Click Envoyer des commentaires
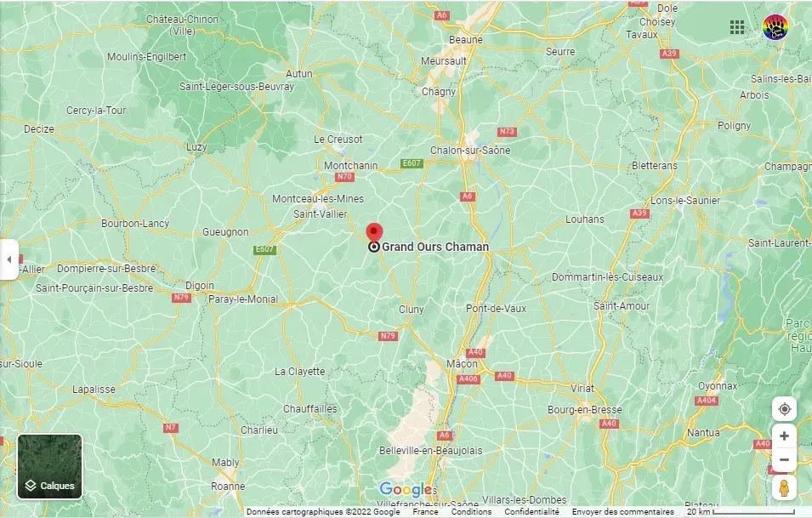The height and width of the screenshot is (518, 812). (623, 512)
